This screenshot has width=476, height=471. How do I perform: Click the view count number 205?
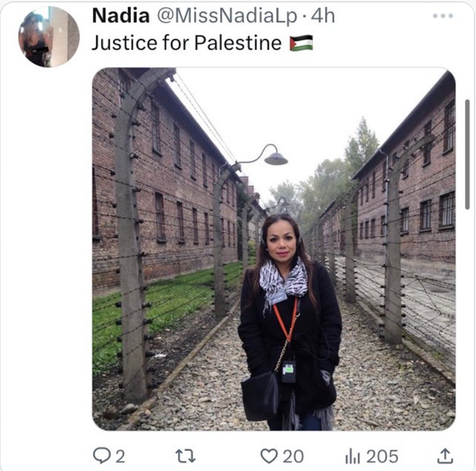(382, 457)
